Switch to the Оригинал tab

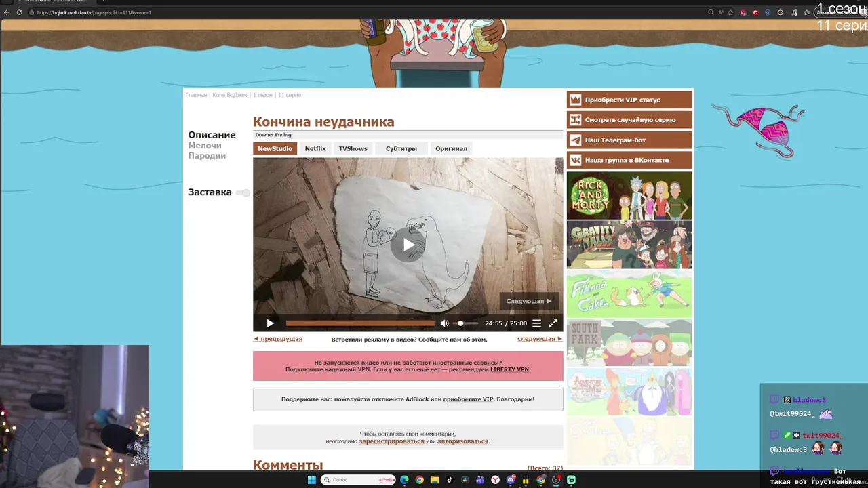(451, 148)
